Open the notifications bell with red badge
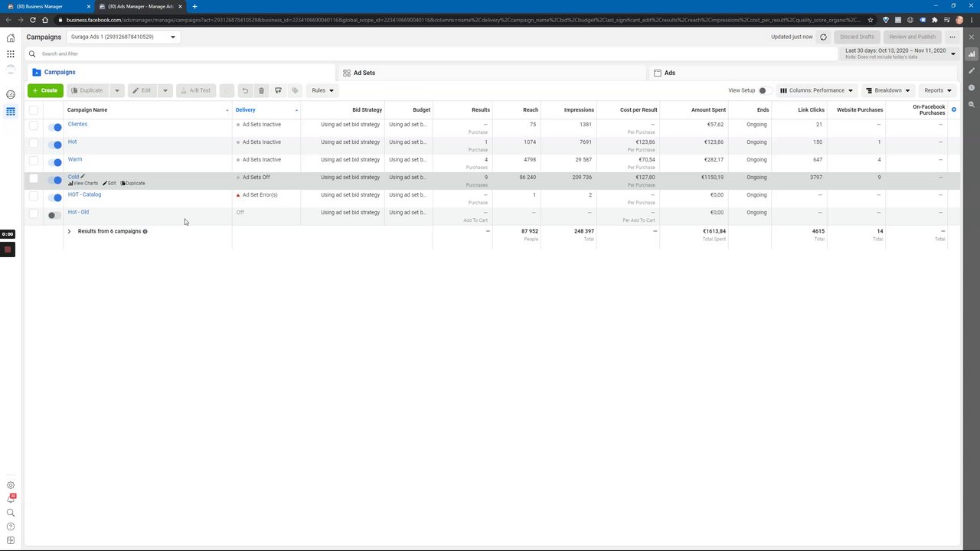Screen dimensions: 980x551 click(x=11, y=499)
